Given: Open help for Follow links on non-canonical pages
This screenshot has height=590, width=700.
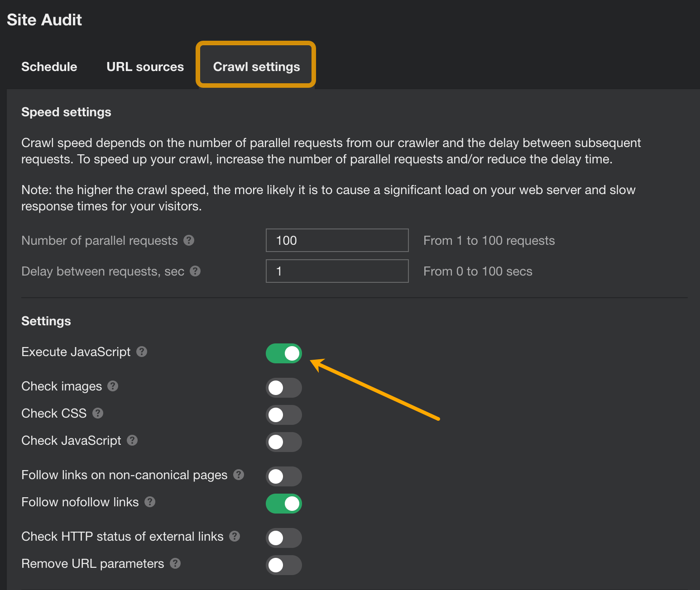Looking at the screenshot, I should click(239, 475).
